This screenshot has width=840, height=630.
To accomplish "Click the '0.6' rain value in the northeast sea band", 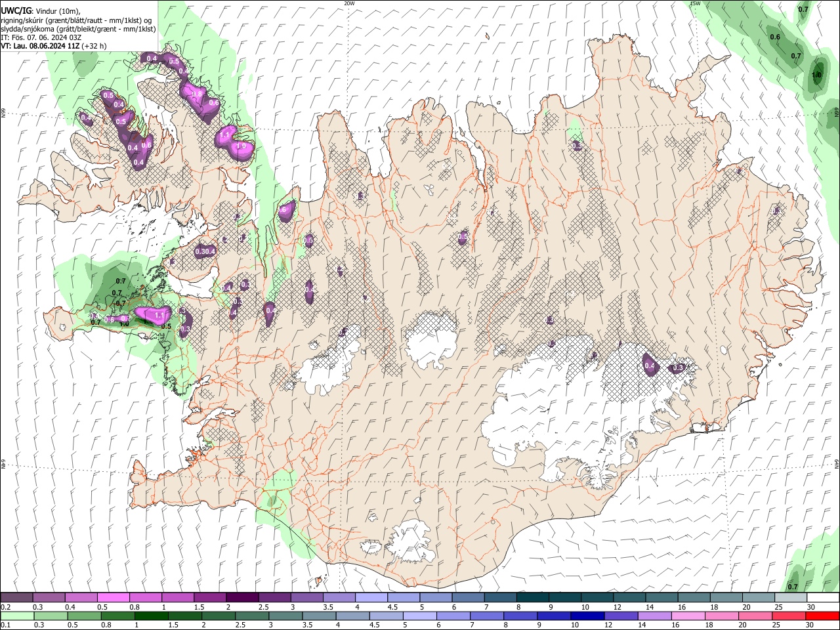I will point(775,37).
